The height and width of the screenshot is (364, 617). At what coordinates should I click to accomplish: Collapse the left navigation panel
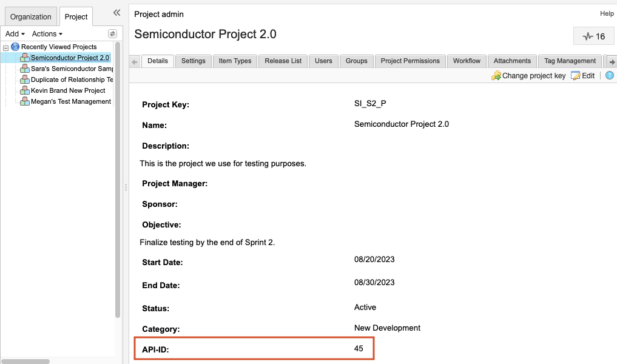116,13
